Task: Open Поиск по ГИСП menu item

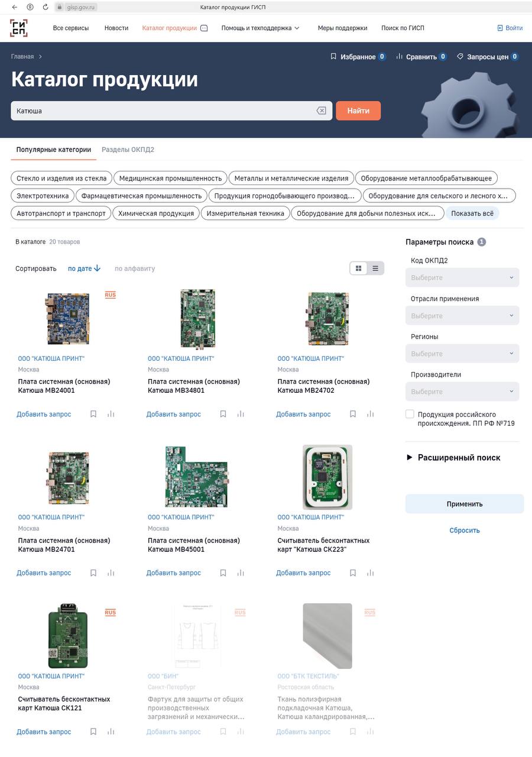Action: pyautogui.click(x=403, y=28)
